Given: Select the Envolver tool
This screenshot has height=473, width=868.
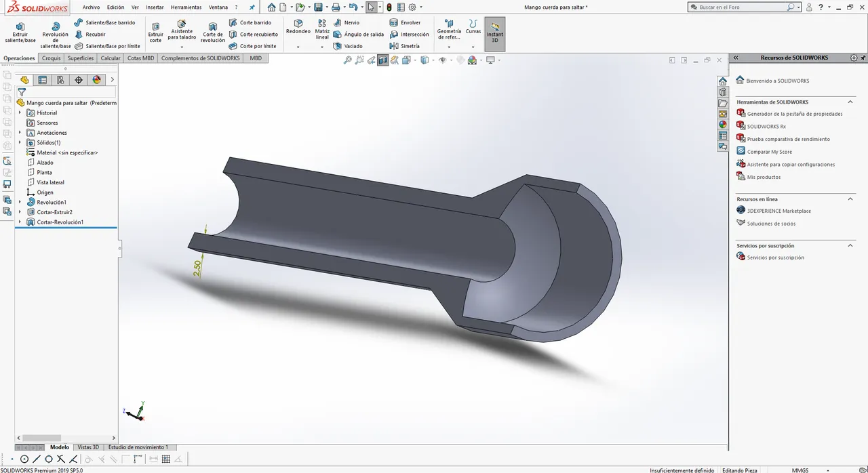Looking at the screenshot, I should pyautogui.click(x=406, y=22).
